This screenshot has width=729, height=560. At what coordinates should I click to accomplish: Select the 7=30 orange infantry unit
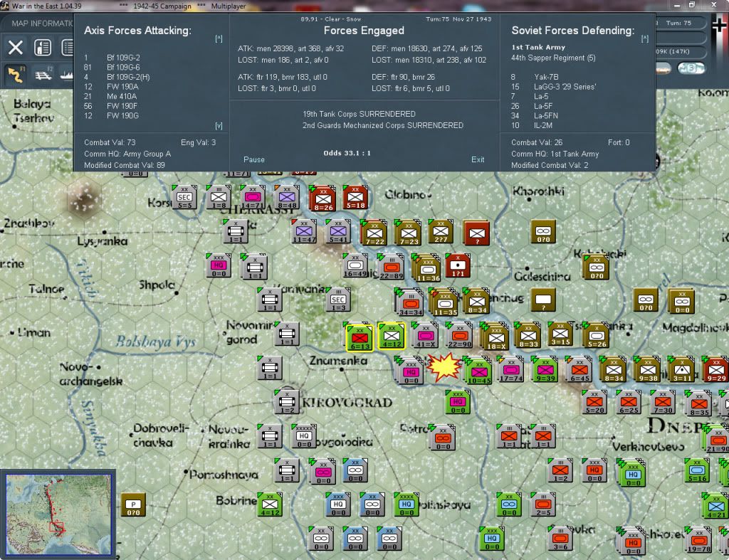(663, 402)
